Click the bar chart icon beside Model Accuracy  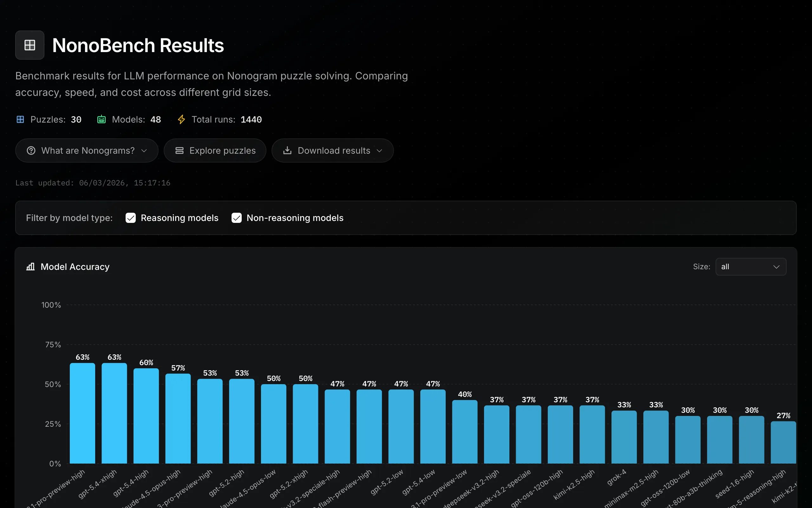(30, 267)
